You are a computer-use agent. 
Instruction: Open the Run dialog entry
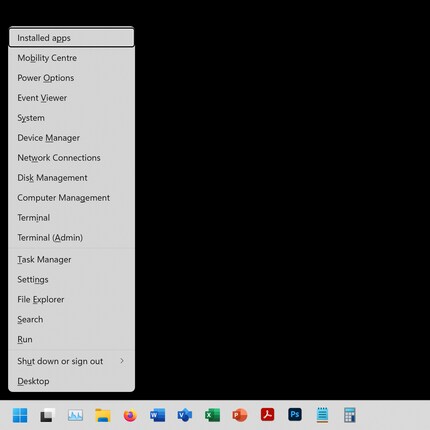pos(72,339)
